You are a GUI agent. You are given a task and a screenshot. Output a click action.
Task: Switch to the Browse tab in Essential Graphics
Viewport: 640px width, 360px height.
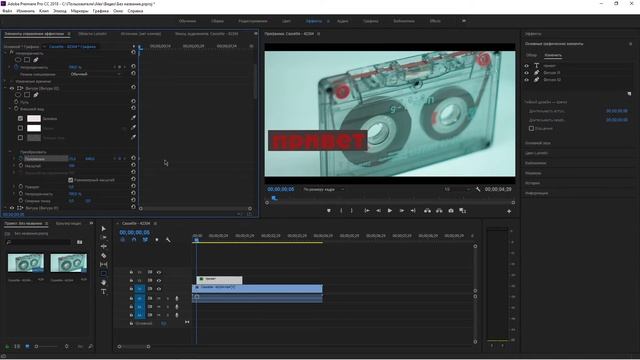[x=531, y=55]
